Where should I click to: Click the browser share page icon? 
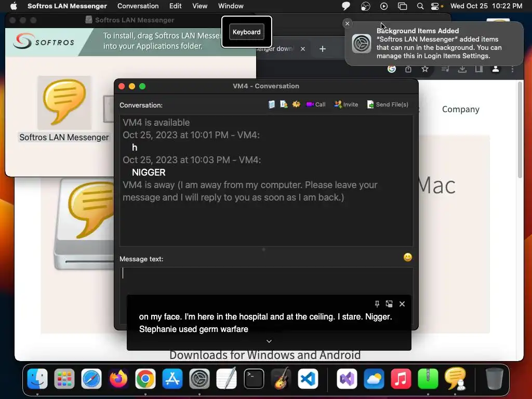point(408,69)
